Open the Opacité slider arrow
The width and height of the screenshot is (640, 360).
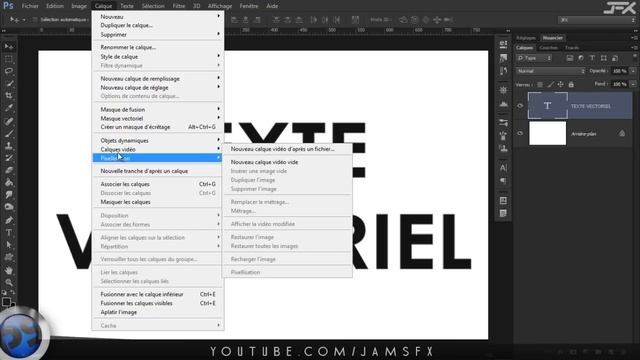point(633,71)
